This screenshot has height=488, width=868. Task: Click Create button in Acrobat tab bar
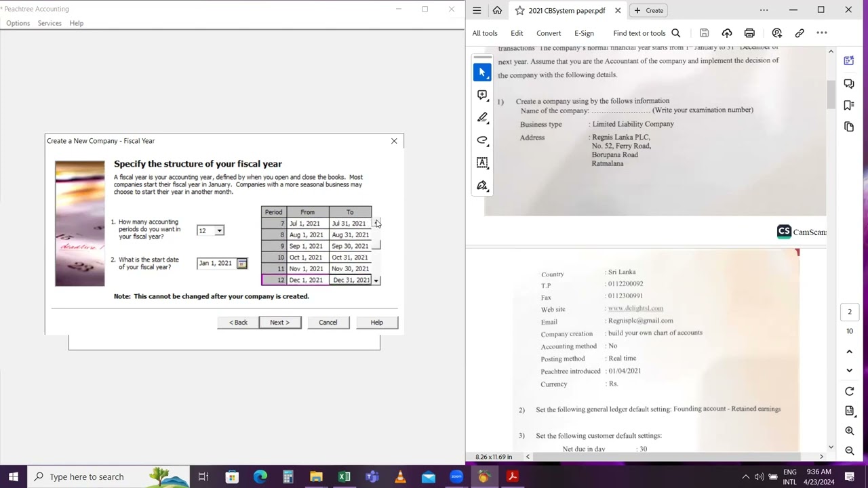tap(649, 10)
